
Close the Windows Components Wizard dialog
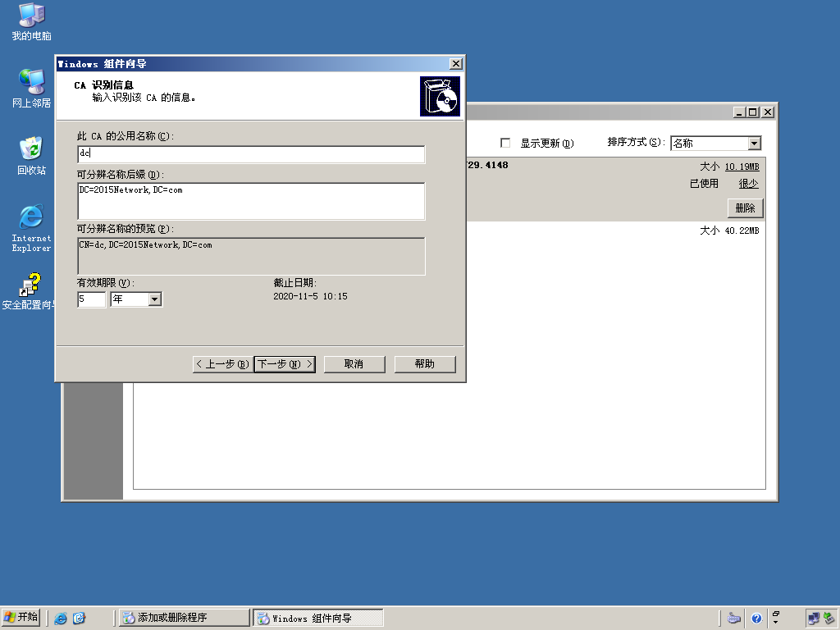[x=456, y=64]
